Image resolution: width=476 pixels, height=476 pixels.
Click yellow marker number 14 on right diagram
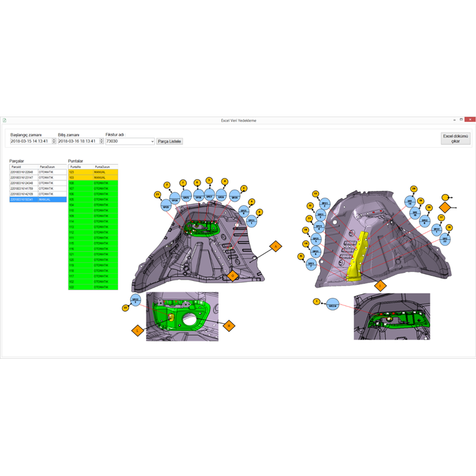(306, 243)
